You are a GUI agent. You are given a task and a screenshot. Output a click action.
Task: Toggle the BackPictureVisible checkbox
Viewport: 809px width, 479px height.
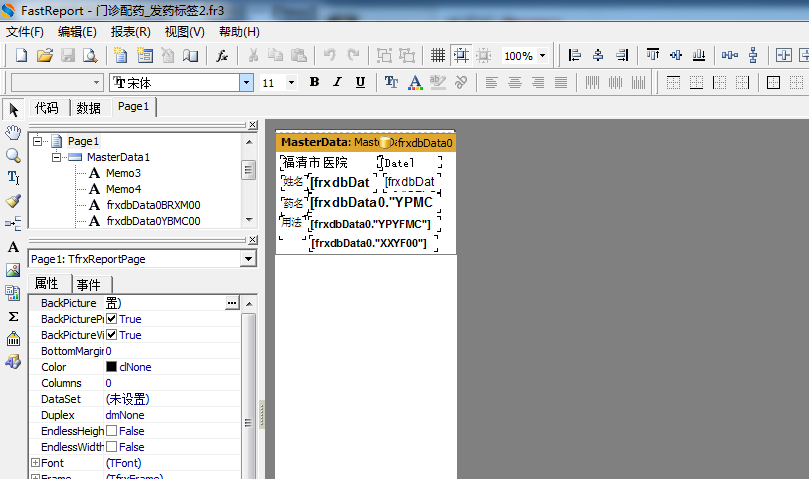(x=111, y=334)
